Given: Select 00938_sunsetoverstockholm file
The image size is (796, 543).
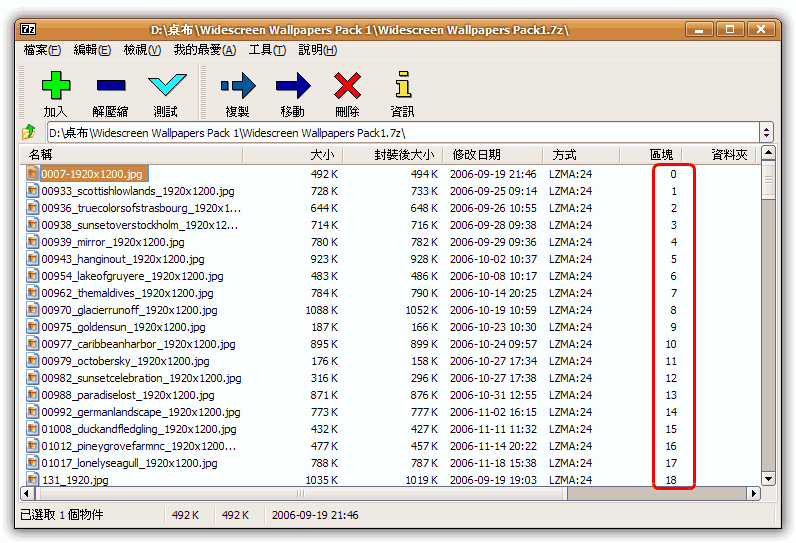Looking at the screenshot, I should [x=140, y=225].
